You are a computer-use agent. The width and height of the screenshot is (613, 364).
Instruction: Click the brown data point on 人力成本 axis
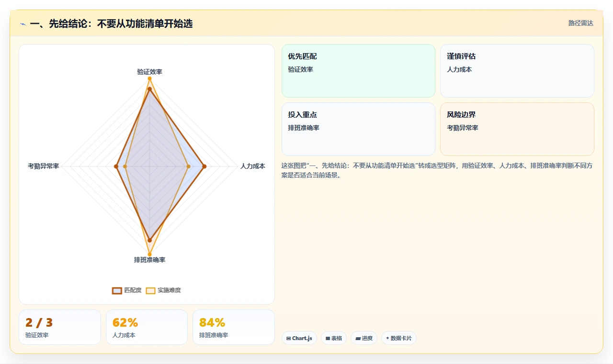coord(204,166)
